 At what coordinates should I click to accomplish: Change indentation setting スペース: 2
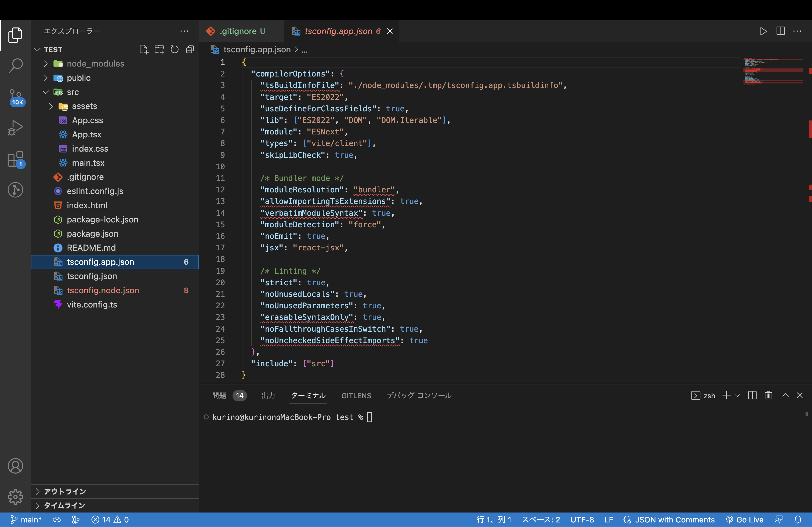(541, 519)
